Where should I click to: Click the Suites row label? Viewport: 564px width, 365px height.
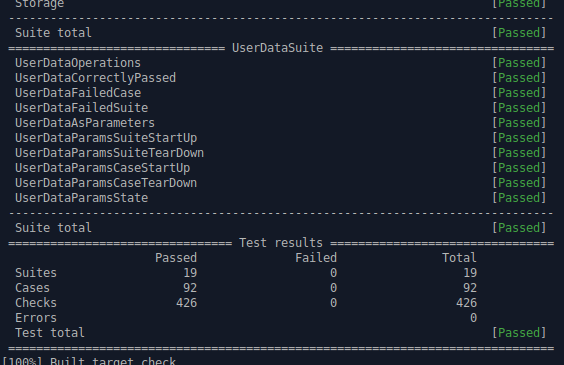point(36,273)
